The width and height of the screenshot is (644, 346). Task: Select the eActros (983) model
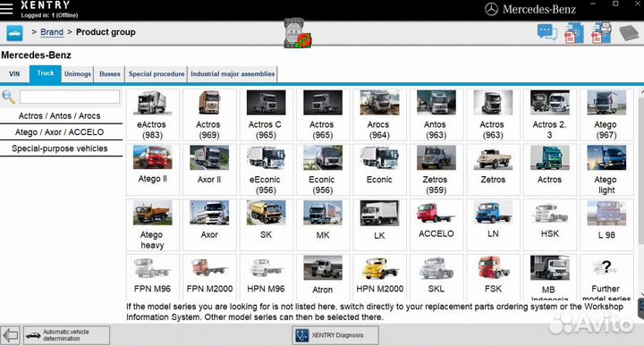point(152,115)
